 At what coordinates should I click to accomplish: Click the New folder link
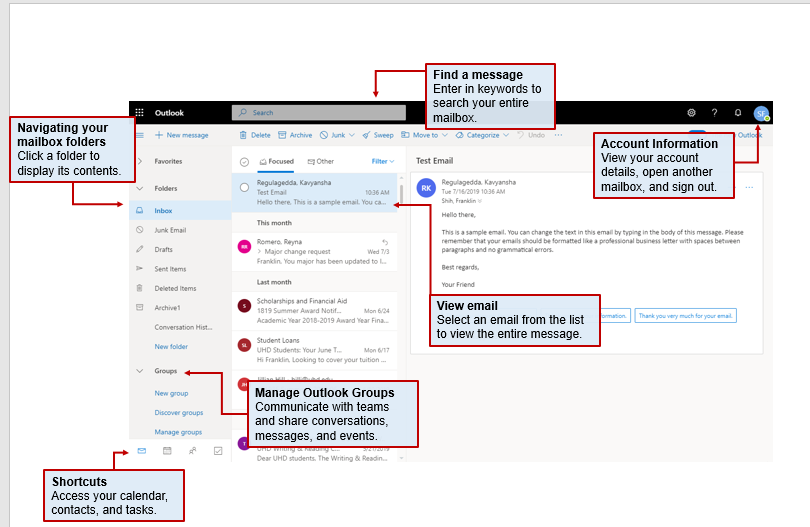[x=171, y=346]
